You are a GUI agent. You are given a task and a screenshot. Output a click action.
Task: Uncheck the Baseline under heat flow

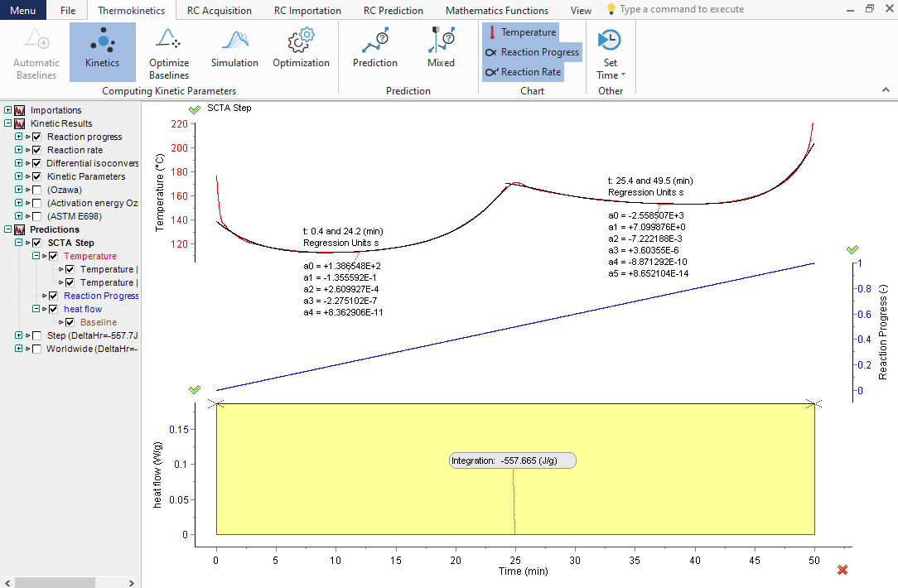pyautogui.click(x=69, y=322)
